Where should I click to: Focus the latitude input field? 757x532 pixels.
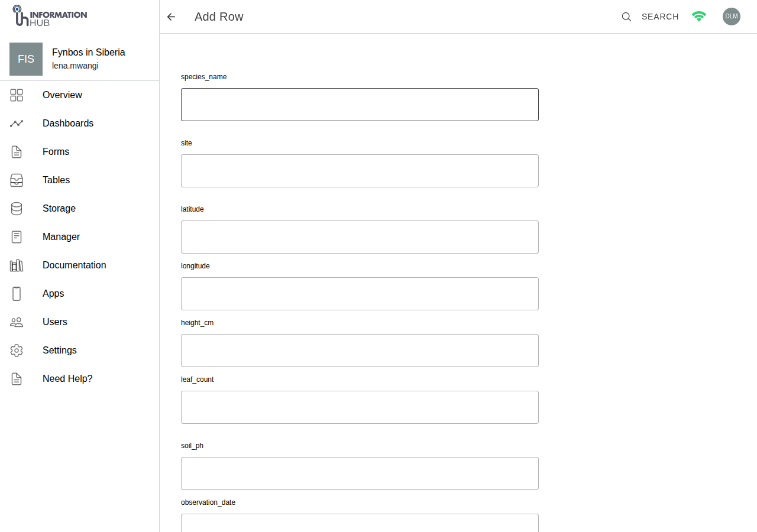tap(360, 237)
